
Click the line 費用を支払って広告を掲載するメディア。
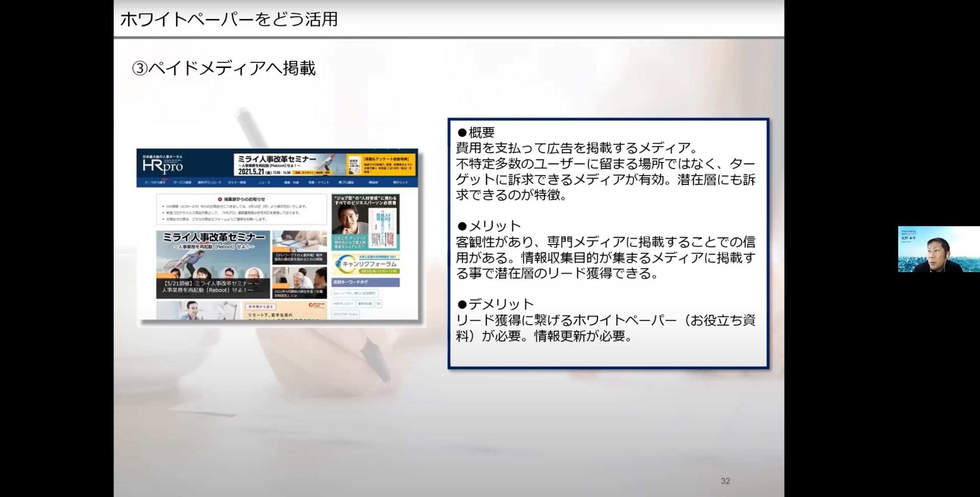(577, 148)
